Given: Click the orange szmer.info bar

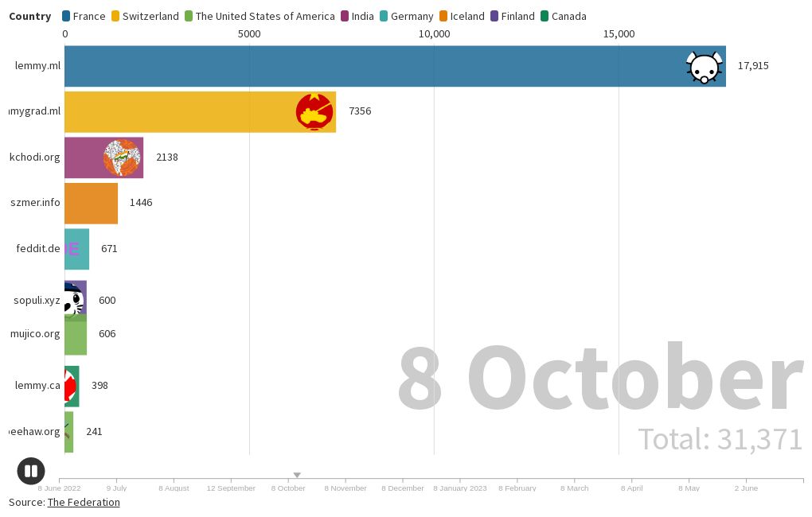Looking at the screenshot, I should [91, 204].
